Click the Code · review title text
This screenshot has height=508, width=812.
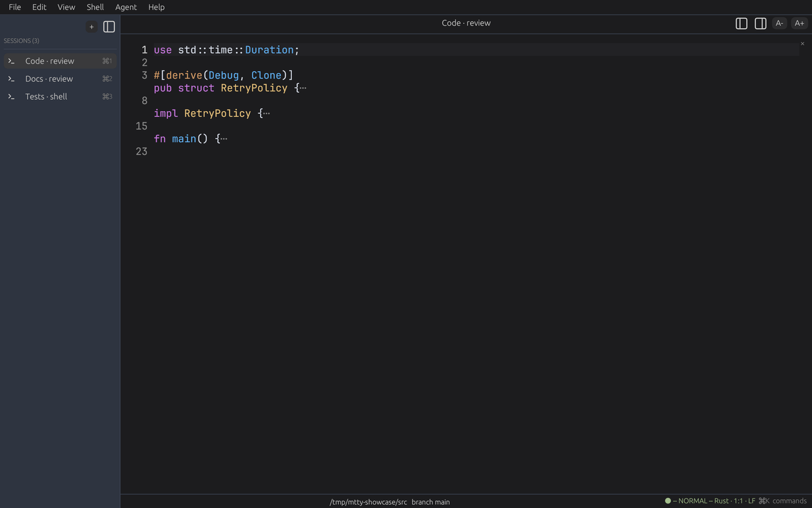click(x=466, y=23)
